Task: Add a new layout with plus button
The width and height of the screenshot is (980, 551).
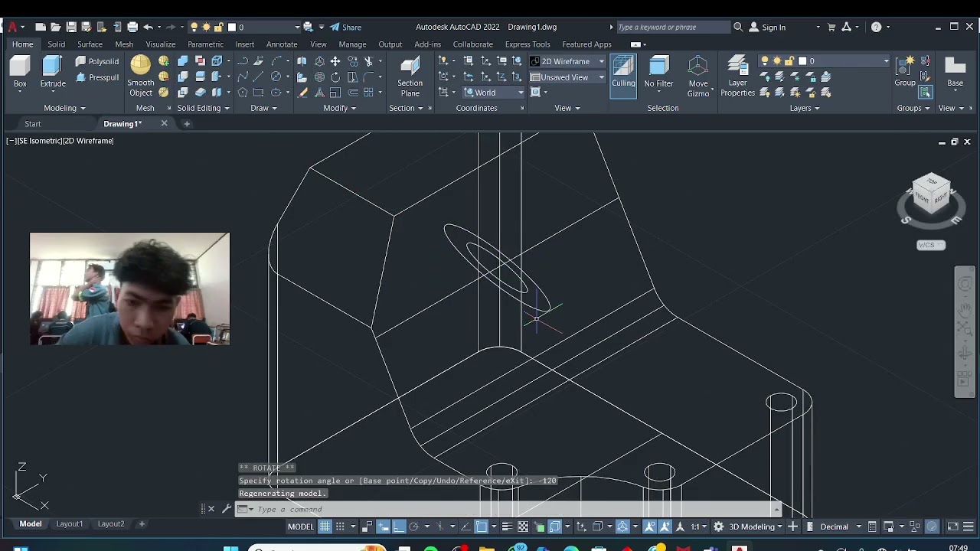Action: [x=142, y=524]
